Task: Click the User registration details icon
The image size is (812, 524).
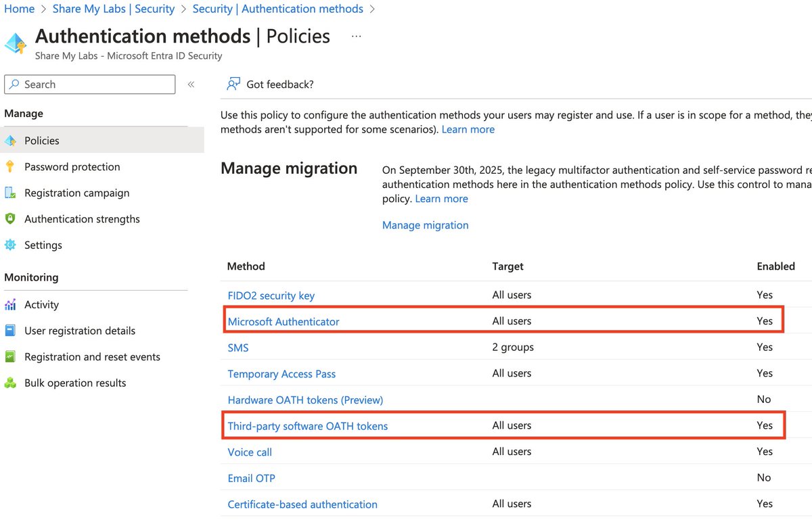Action: click(x=10, y=331)
